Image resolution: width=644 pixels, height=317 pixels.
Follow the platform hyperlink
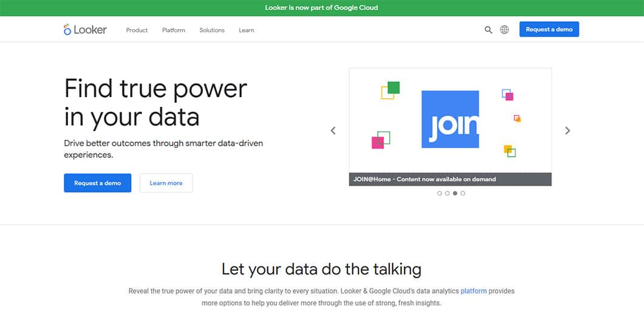[x=473, y=291]
